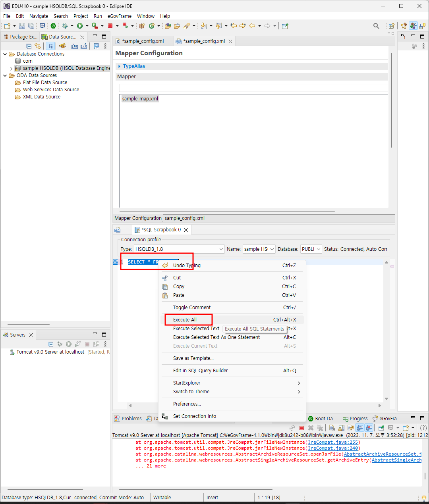Click Collapse All icon in Servers view
The height and width of the screenshot is (504, 429).
(50, 344)
